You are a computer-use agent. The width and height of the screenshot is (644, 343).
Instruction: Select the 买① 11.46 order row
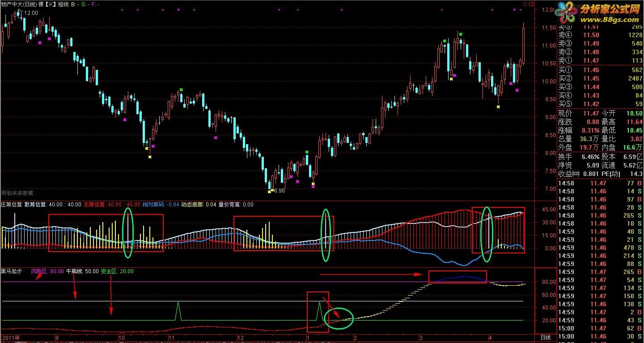[600, 70]
